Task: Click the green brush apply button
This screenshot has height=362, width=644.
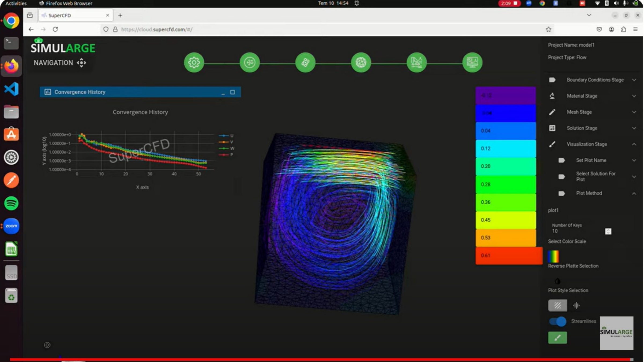Action: (x=557, y=338)
